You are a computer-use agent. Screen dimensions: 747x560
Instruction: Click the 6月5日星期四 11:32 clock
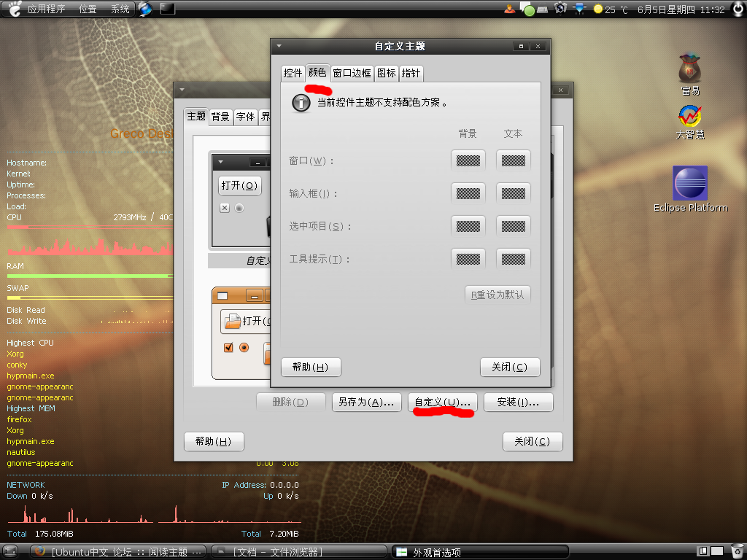681,9
